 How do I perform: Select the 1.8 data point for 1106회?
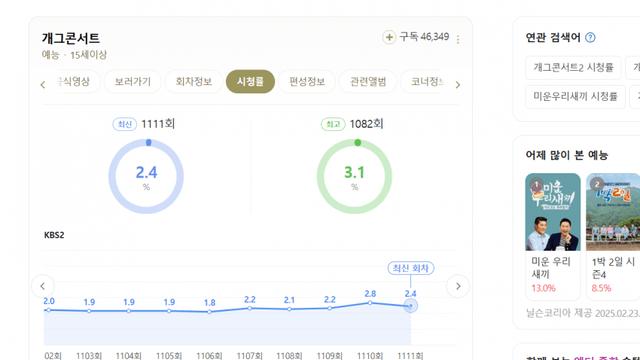coord(209,312)
